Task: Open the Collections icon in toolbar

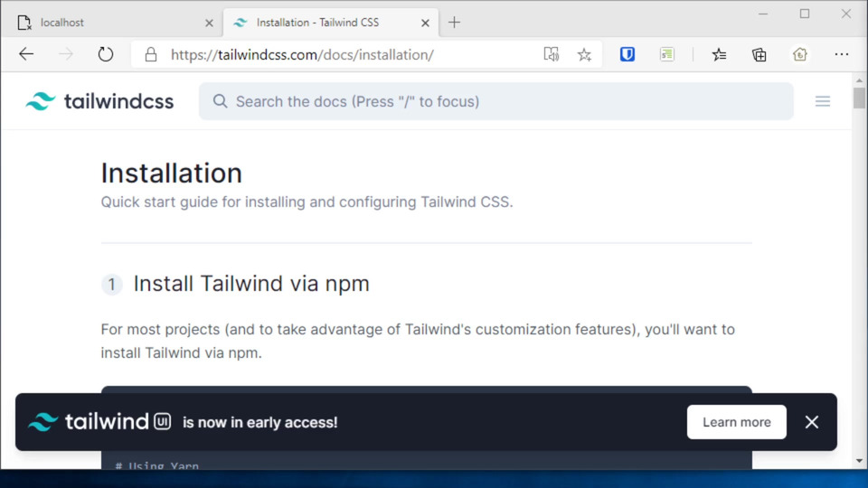Action: click(759, 54)
